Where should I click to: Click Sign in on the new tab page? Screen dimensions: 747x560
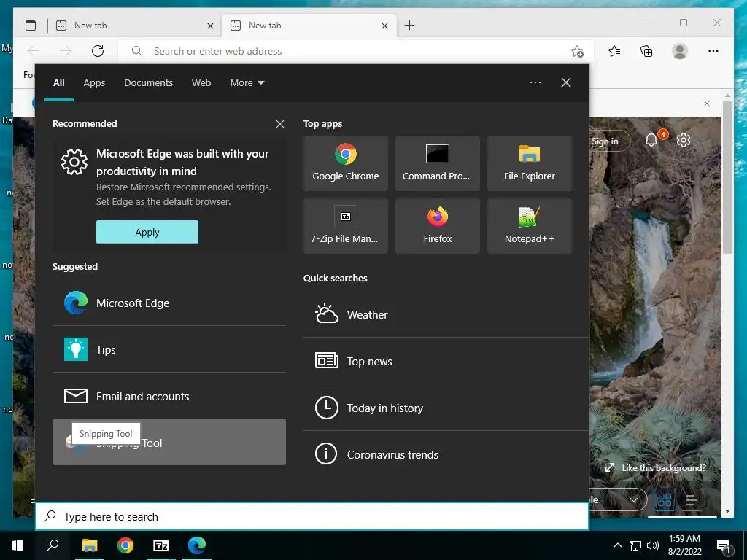(605, 141)
